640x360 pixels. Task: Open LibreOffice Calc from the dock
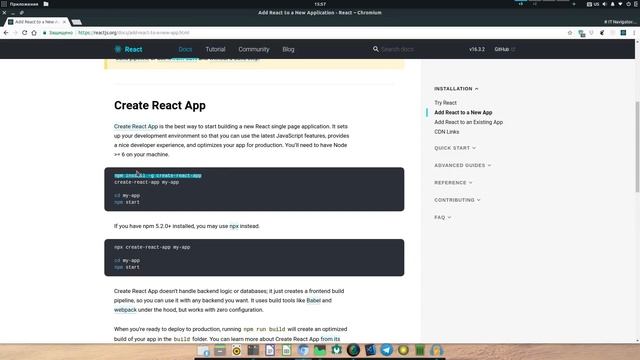287,350
